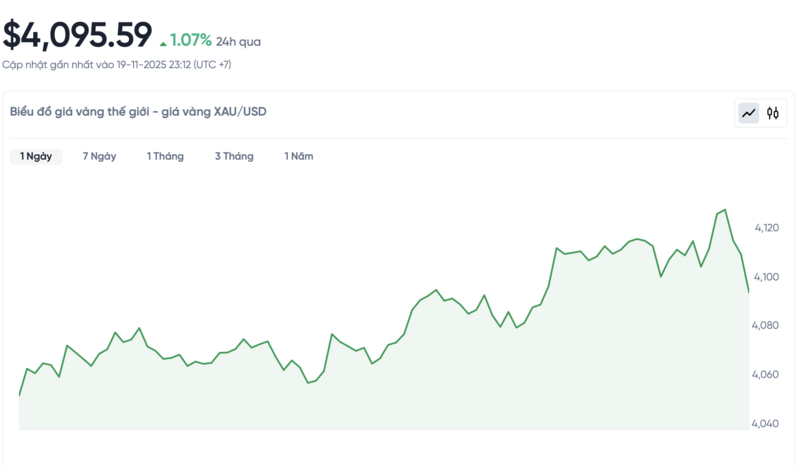Viewport: 800px width, 466px height.
Task: Click the XAU/USD chart title
Action: (x=138, y=112)
